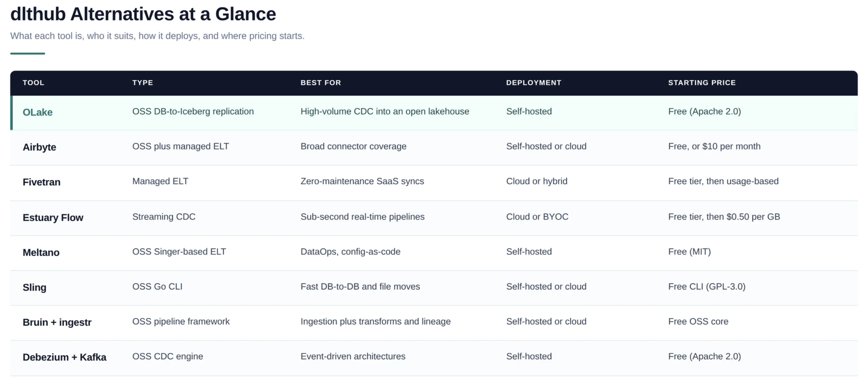Image resolution: width=868 pixels, height=382 pixels.
Task: Click the STARTING PRICE column header
Action: [x=701, y=82]
